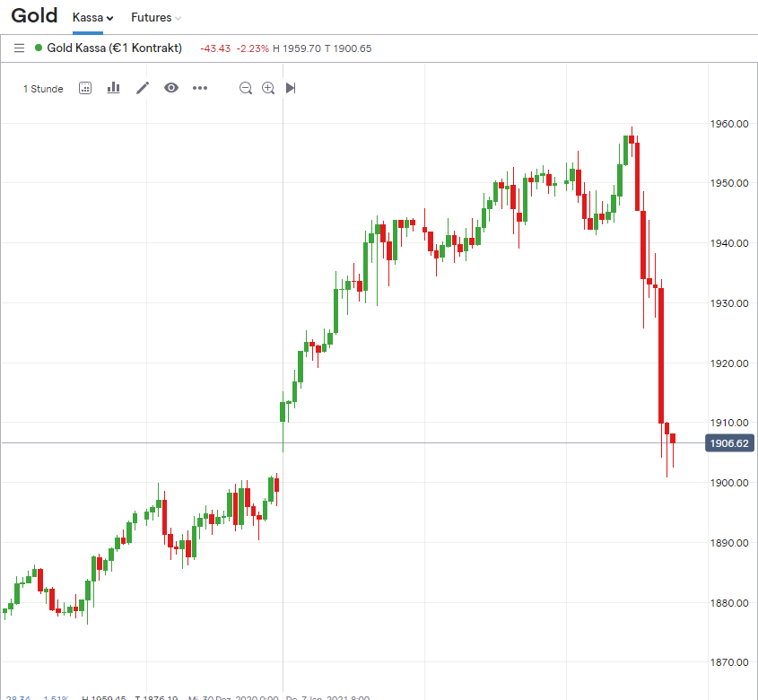Zoom in the chart

[268, 88]
